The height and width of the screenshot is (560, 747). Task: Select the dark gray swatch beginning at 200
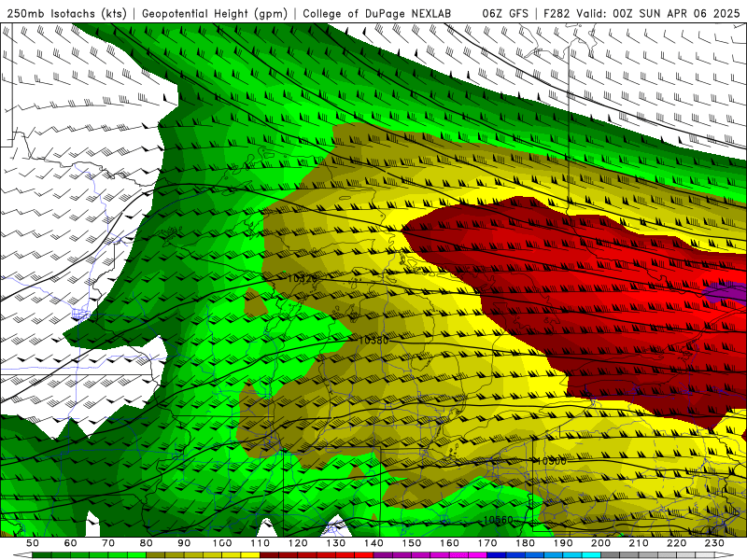pyautogui.click(x=611, y=554)
